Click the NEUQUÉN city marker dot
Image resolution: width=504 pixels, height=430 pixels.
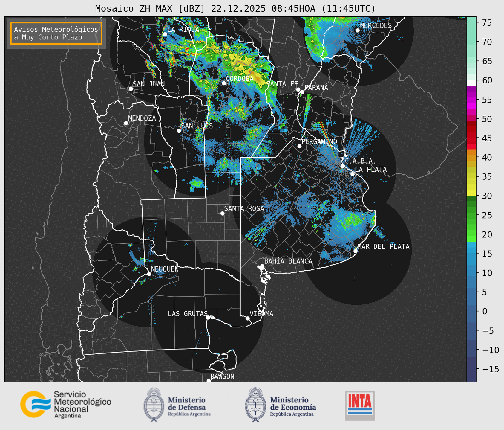[x=149, y=274]
